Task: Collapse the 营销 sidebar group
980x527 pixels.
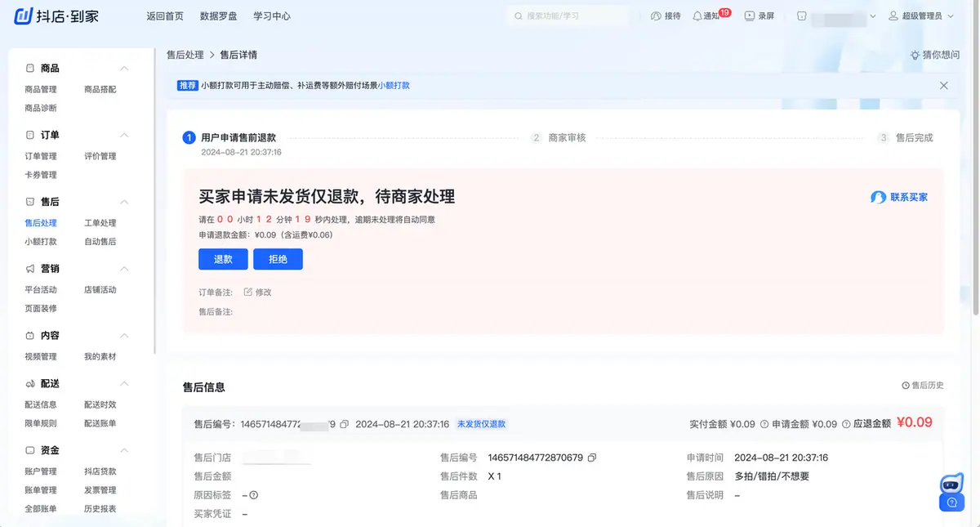Action: point(124,269)
